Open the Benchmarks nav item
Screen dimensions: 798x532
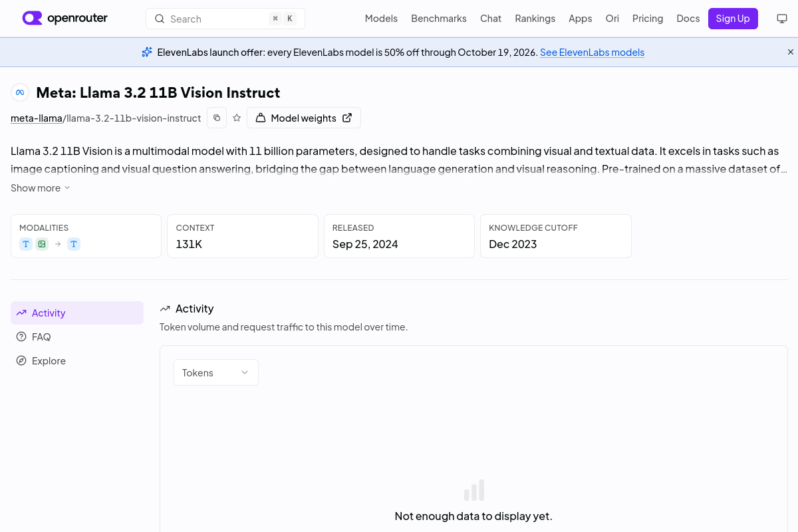pyautogui.click(x=439, y=19)
